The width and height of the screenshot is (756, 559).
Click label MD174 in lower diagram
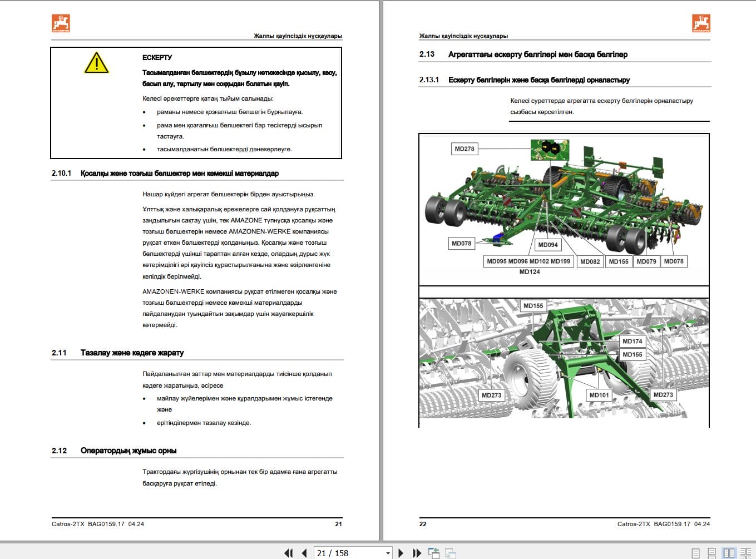pyautogui.click(x=633, y=342)
